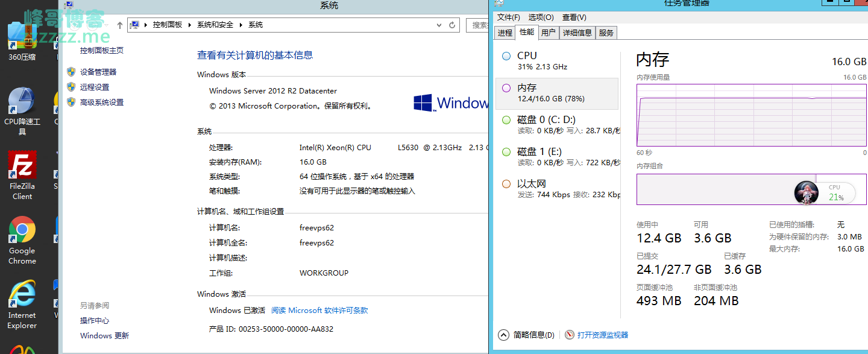The width and height of the screenshot is (868, 354).
Task: Click the 系统 breadcrumb in address bar
Action: 256,25
